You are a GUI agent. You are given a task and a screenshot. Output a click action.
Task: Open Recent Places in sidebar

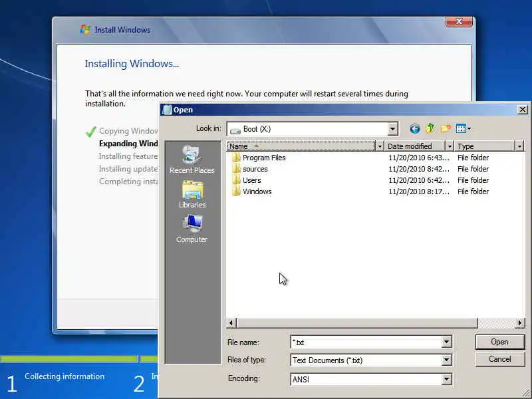click(192, 160)
